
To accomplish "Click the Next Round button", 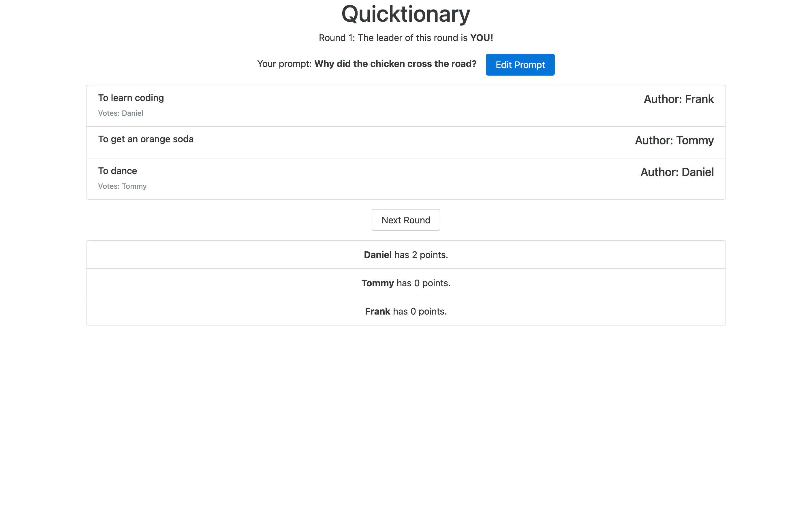I will pos(406,220).
